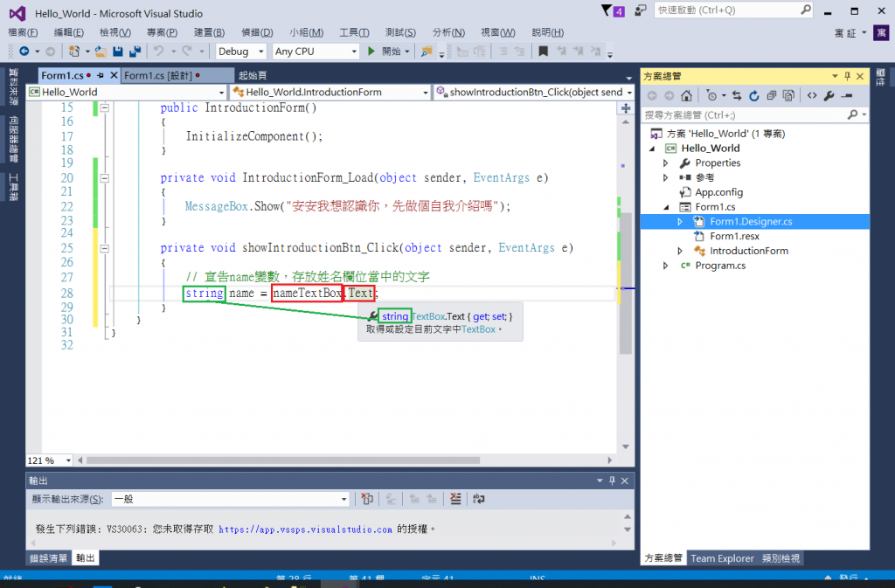Open the app.vssps.visualstudio.com link in Output
Image resolution: width=895 pixels, height=588 pixels.
(305, 529)
